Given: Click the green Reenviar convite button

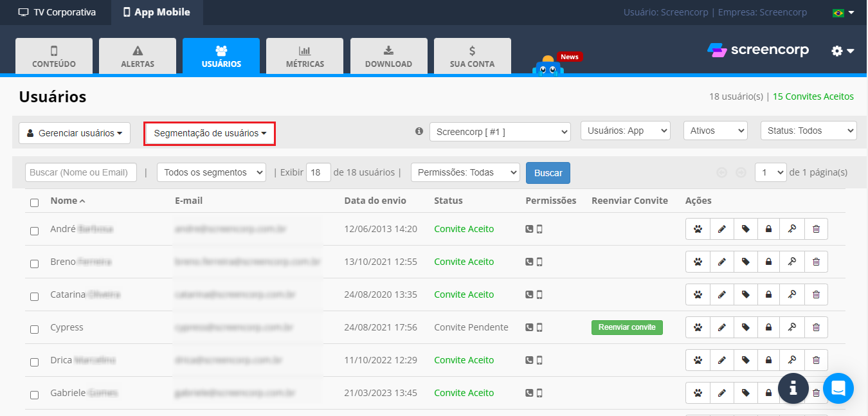Looking at the screenshot, I should (627, 327).
